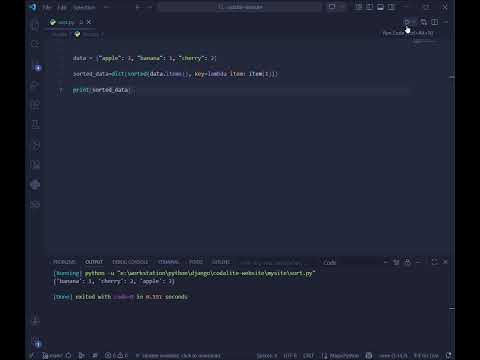
Task: Toggle the bottom panel layout icon
Action: (380, 7)
